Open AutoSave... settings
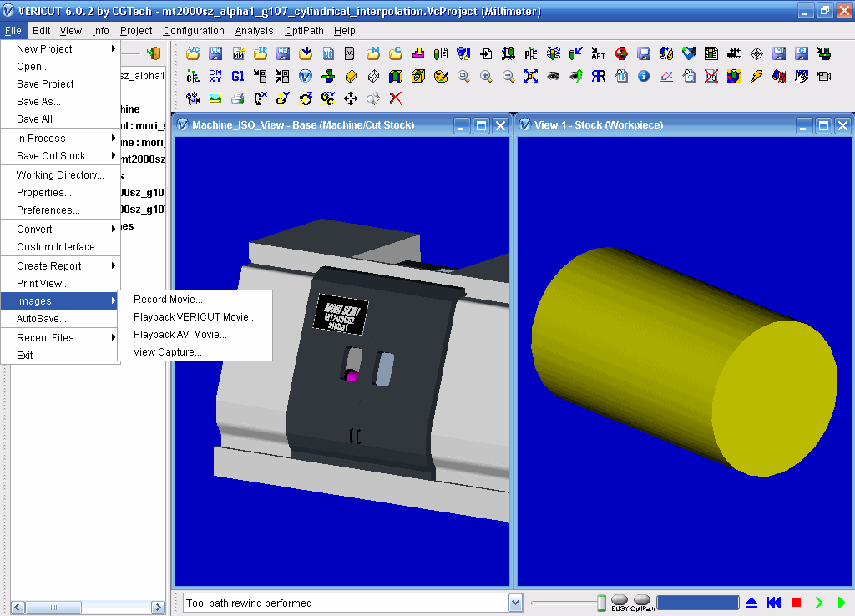The width and height of the screenshot is (855, 616). pyautogui.click(x=60, y=318)
